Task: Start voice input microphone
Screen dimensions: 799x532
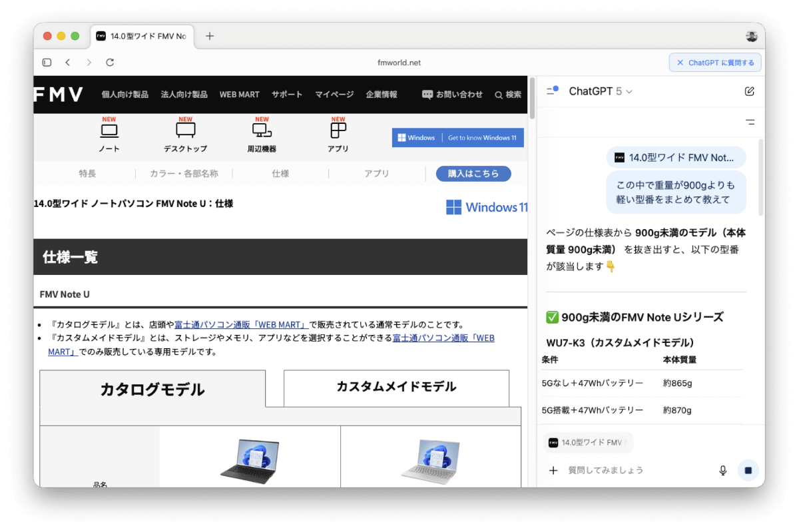Action: pyautogui.click(x=723, y=470)
